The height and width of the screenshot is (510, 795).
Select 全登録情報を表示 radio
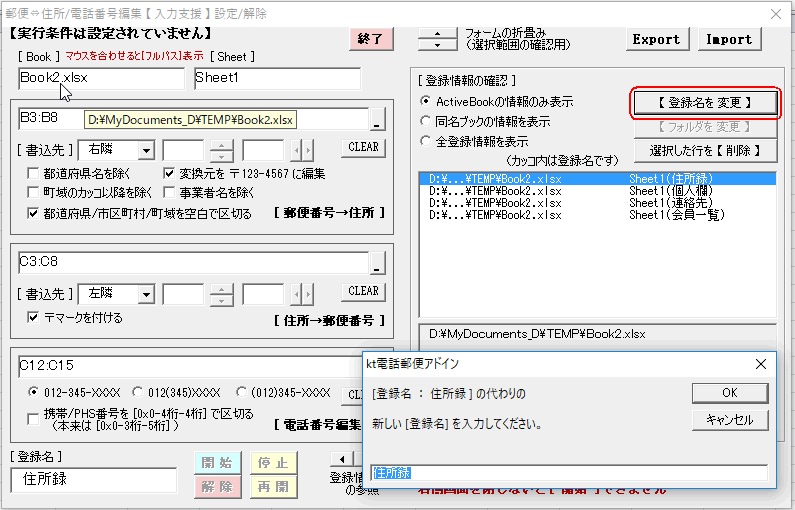tap(425, 141)
